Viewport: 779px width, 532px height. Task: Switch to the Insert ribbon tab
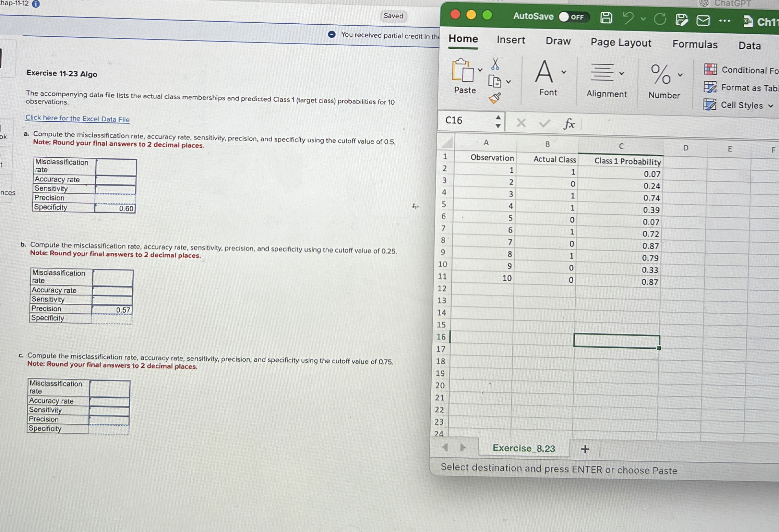511,40
